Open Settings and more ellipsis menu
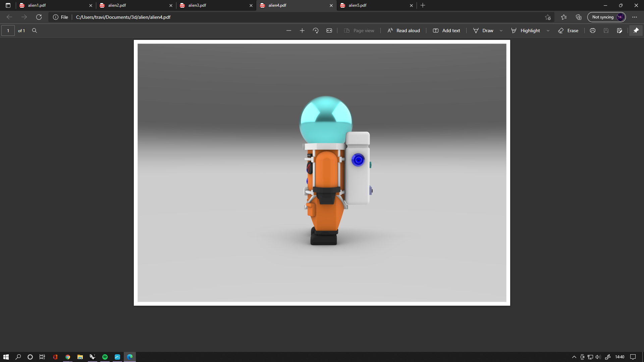Viewport: 644px width, 362px height. pyautogui.click(x=635, y=17)
